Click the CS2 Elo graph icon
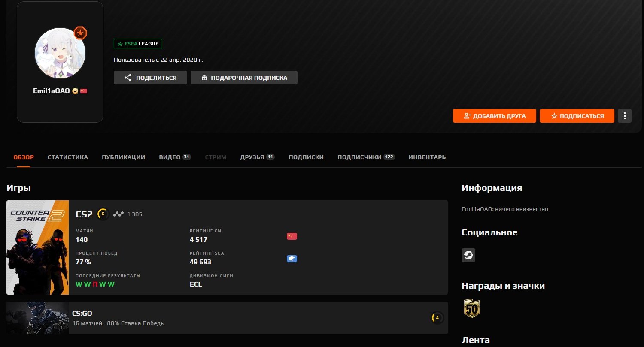The width and height of the screenshot is (644, 347). pos(118,214)
